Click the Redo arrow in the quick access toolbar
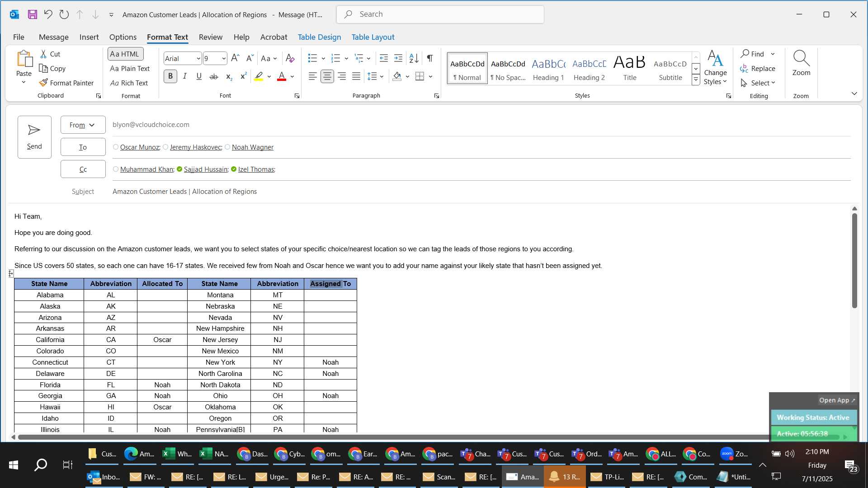868x488 pixels. tap(64, 14)
